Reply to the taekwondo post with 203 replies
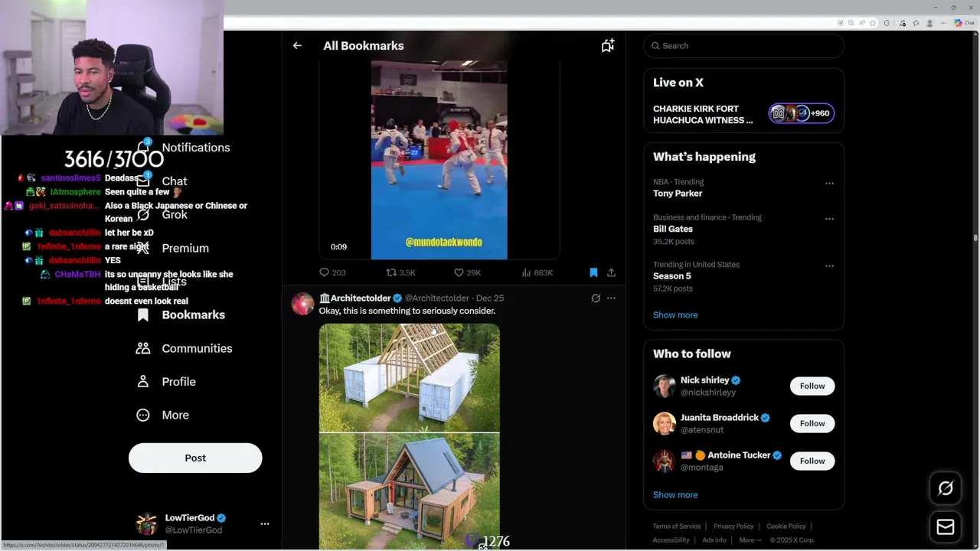 point(333,272)
